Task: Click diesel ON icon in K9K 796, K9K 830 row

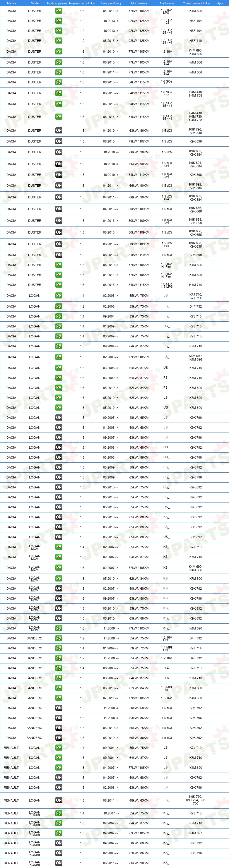Action: (x=59, y=131)
